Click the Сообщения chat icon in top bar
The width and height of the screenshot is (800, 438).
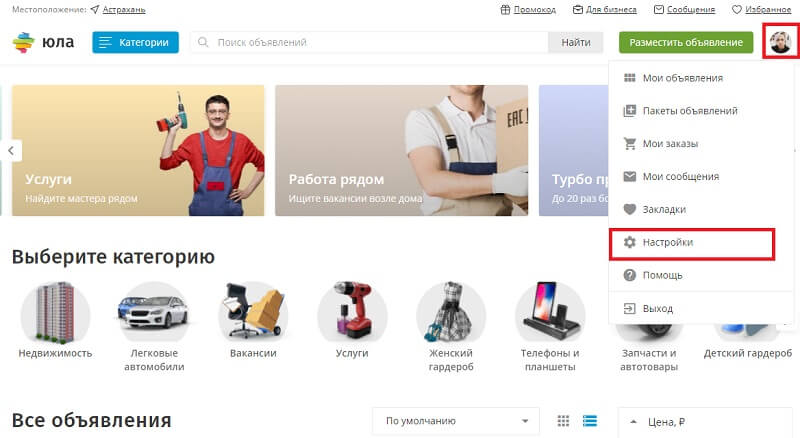coord(659,10)
